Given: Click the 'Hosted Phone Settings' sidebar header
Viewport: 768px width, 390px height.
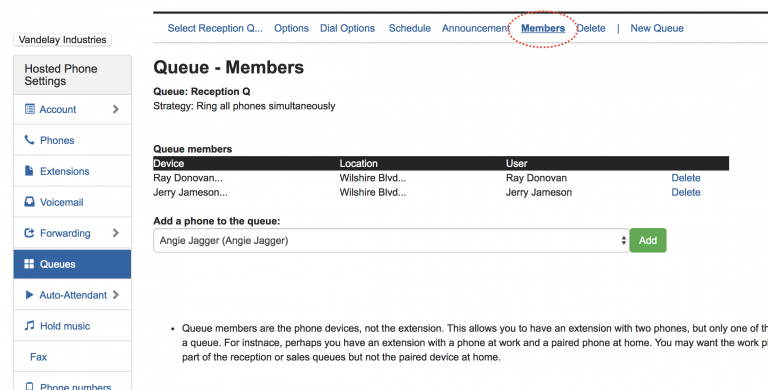Looking at the screenshot, I should [x=72, y=75].
